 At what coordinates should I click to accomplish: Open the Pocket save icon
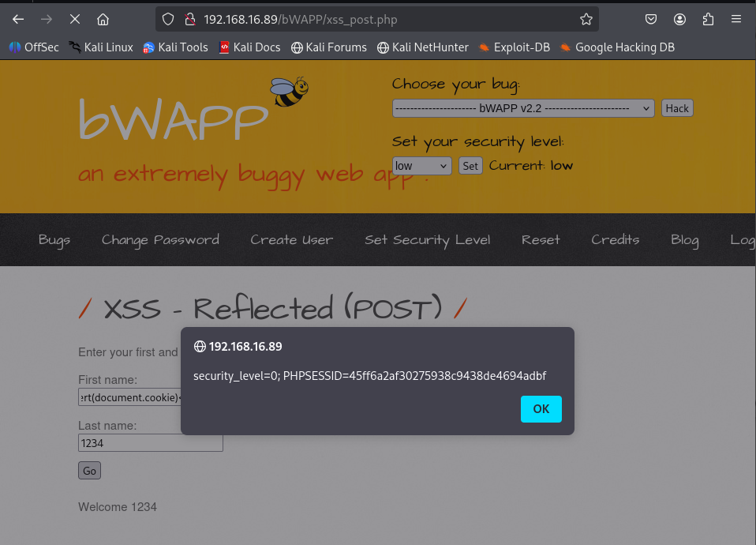pyautogui.click(x=651, y=19)
